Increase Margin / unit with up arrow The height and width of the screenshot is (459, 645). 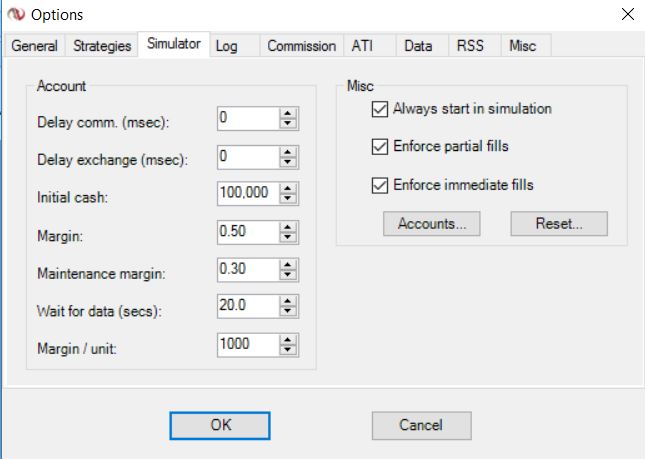(289, 339)
